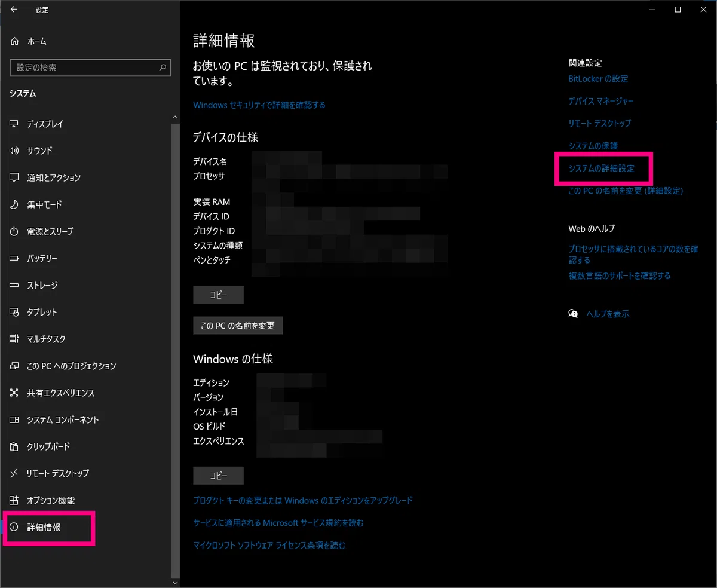Click このPCの名前を変更 button
Viewport: 717px width, 588px height.
(238, 326)
